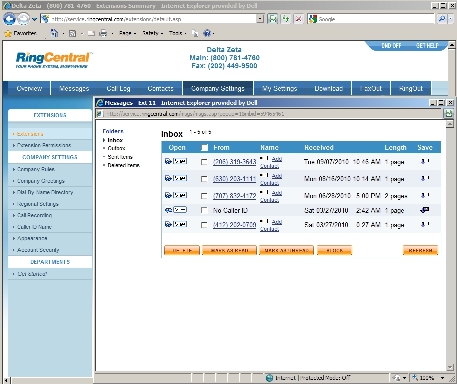The width and height of the screenshot is (457, 384).
Task: Select Extensions in the left sidebar
Action: 30,134
